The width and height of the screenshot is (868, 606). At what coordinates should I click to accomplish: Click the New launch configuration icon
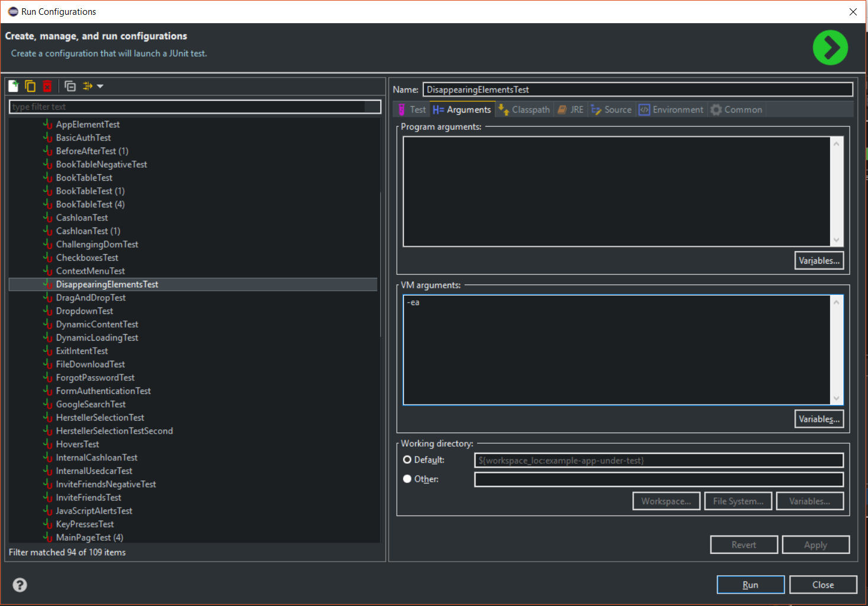point(14,86)
